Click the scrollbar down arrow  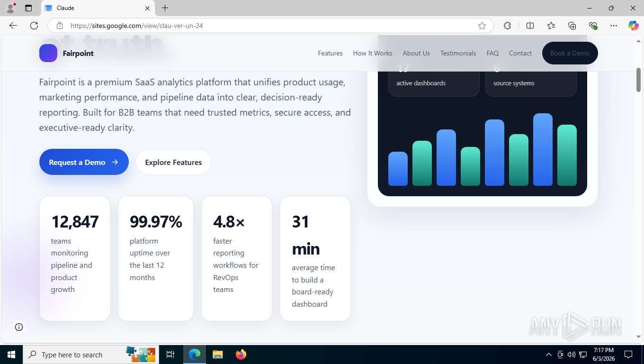[638, 337]
